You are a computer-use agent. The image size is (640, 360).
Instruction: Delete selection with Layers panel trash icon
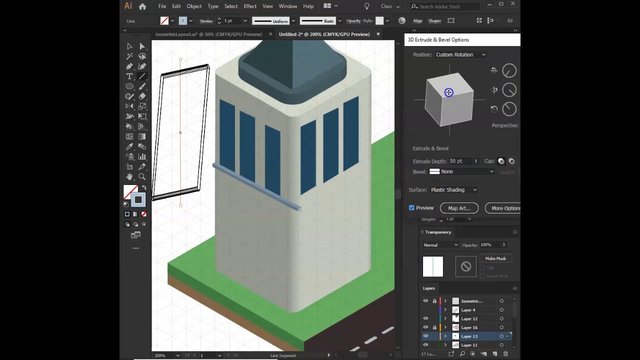[506, 354]
